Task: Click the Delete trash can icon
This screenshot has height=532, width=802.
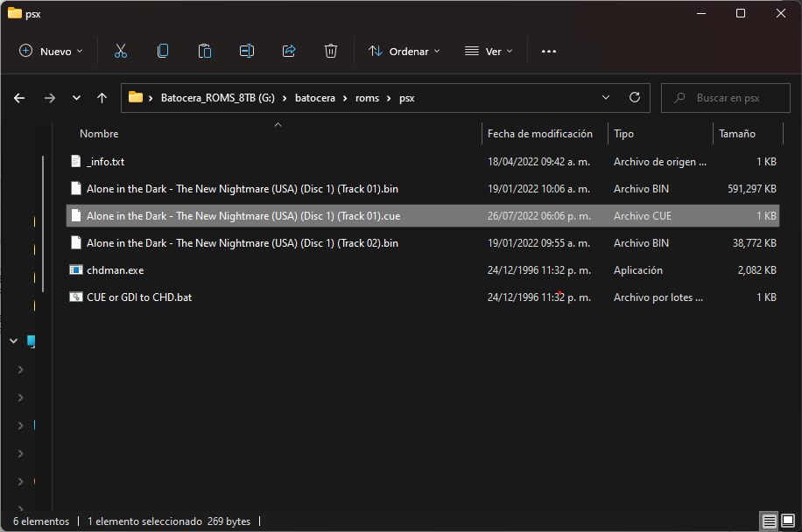Action: click(x=331, y=51)
